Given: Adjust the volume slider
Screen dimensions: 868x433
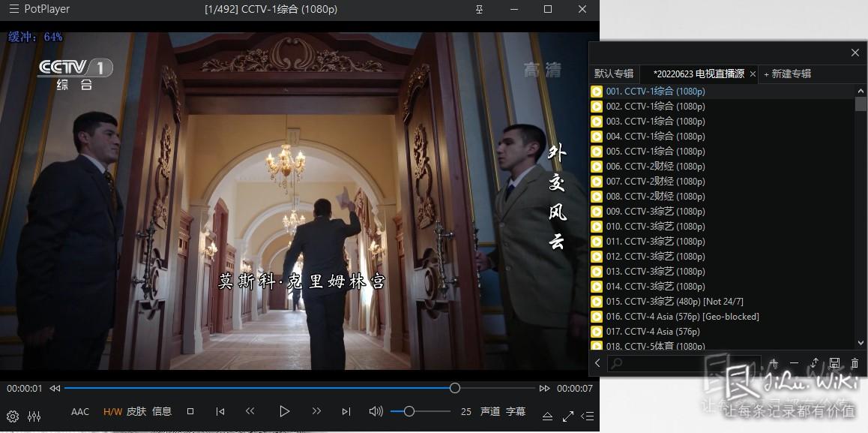Looking at the screenshot, I should (x=421, y=410).
